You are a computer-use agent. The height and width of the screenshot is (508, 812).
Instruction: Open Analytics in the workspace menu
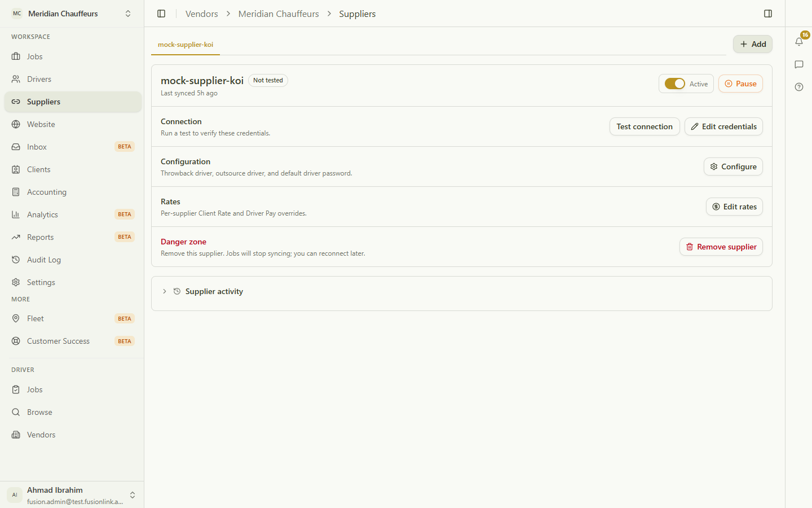pos(73,214)
